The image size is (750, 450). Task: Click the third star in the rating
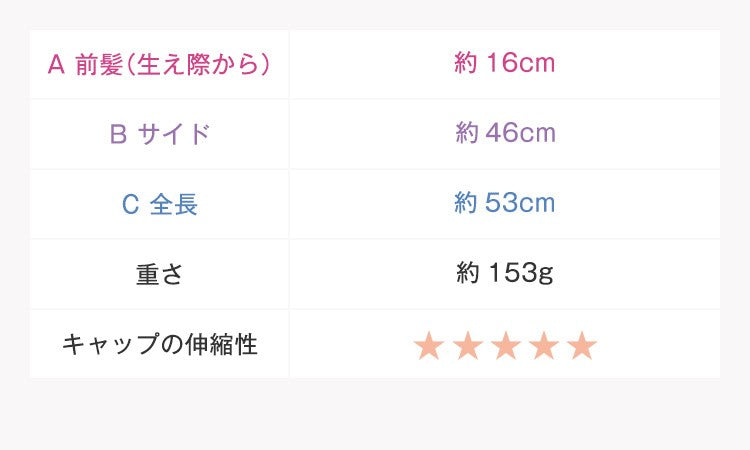tap(505, 346)
